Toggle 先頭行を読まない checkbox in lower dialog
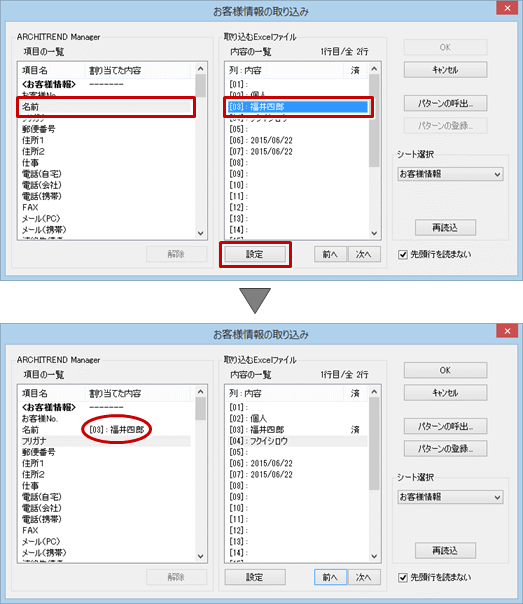The image size is (523, 604). 403,577
